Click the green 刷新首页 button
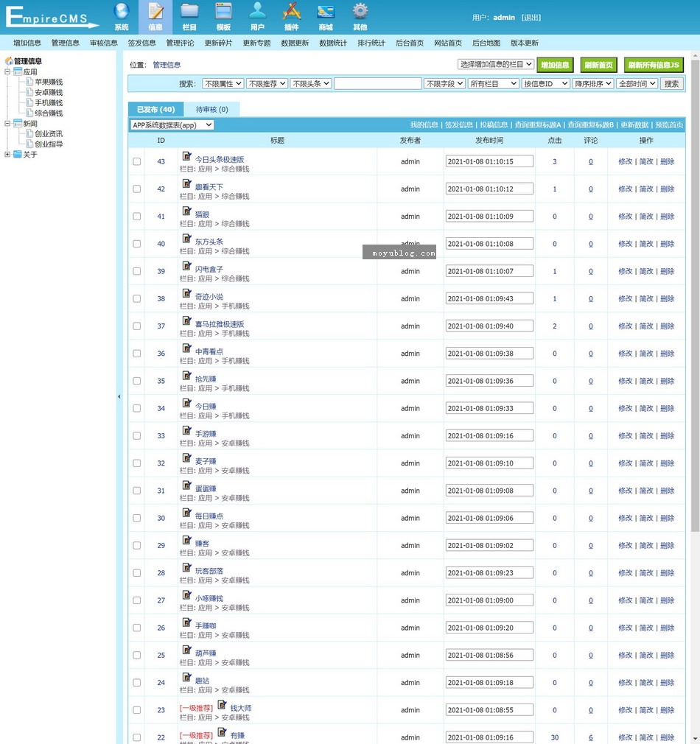 pyautogui.click(x=598, y=65)
